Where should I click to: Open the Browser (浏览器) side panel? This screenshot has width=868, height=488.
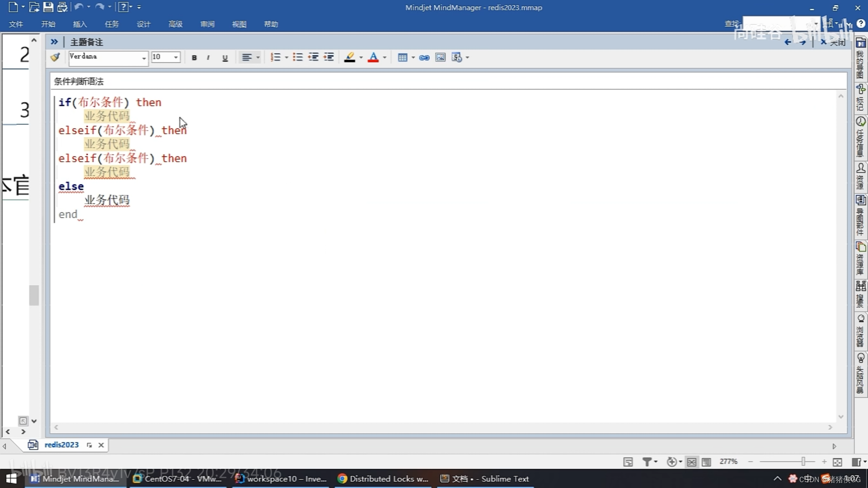[x=861, y=330]
